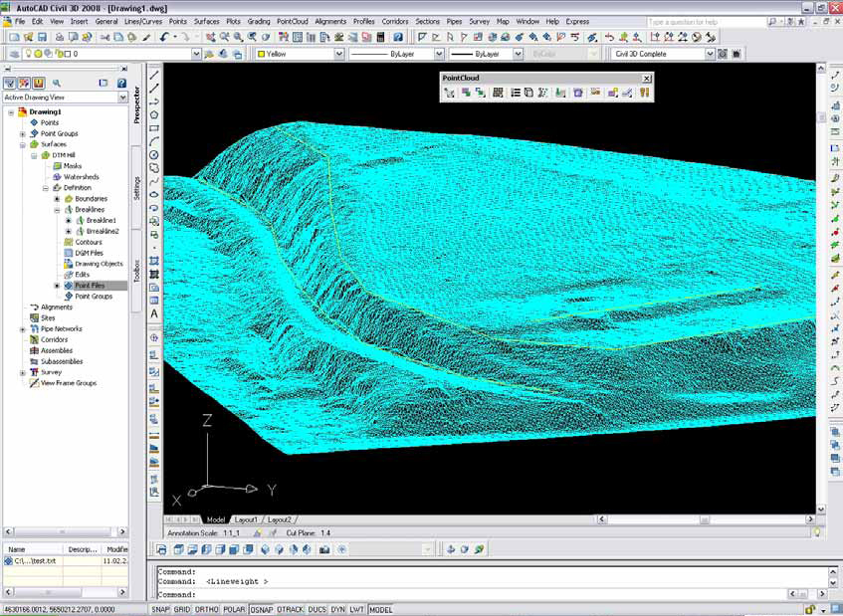Click the last PointCloud toolbar icon
Viewport: 843px width, 616px height.
[644, 93]
